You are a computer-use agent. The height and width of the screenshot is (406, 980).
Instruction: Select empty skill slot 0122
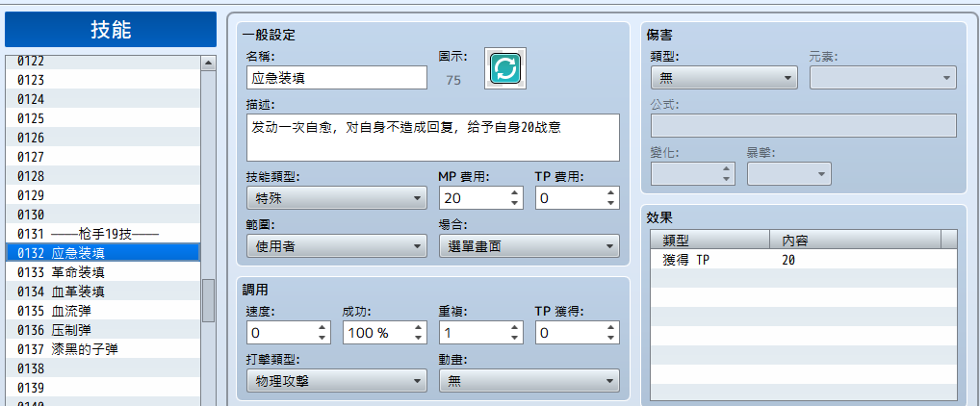tap(102, 62)
